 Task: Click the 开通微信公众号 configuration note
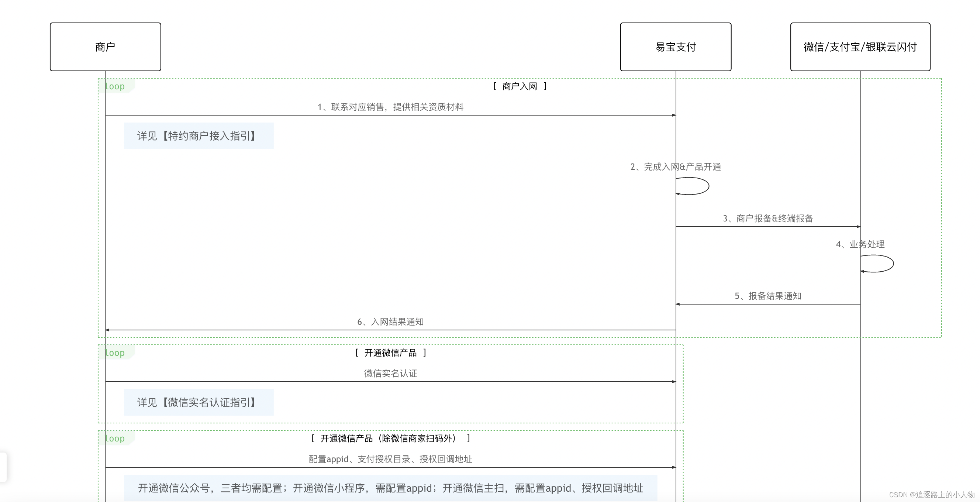click(390, 488)
